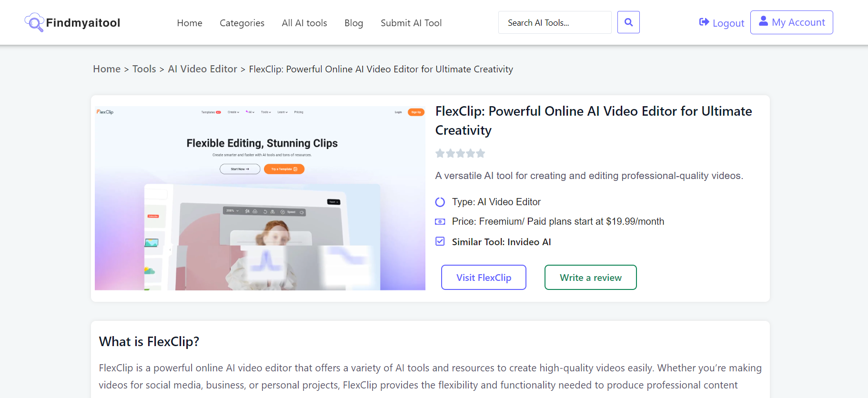
Task: Click the search magnifier button
Action: pyautogui.click(x=628, y=22)
